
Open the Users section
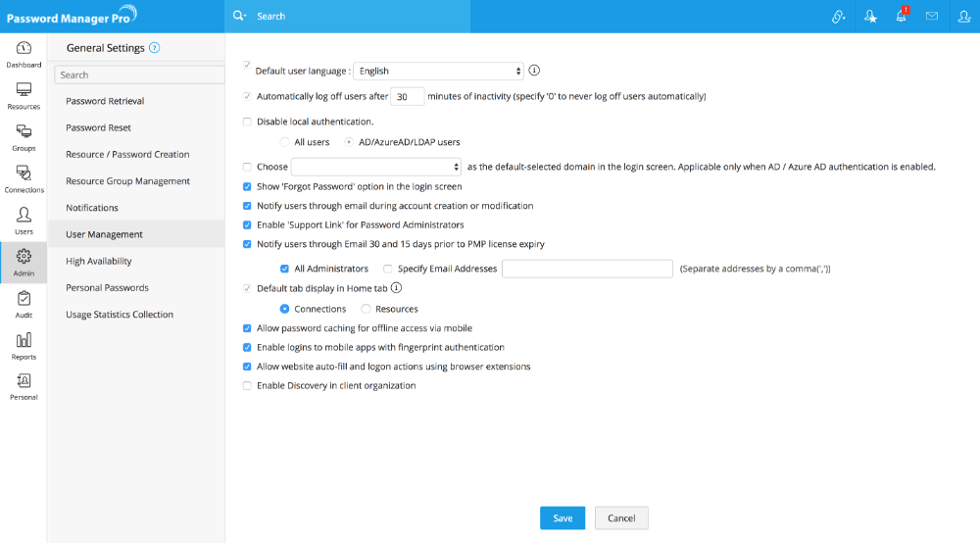[x=24, y=222]
